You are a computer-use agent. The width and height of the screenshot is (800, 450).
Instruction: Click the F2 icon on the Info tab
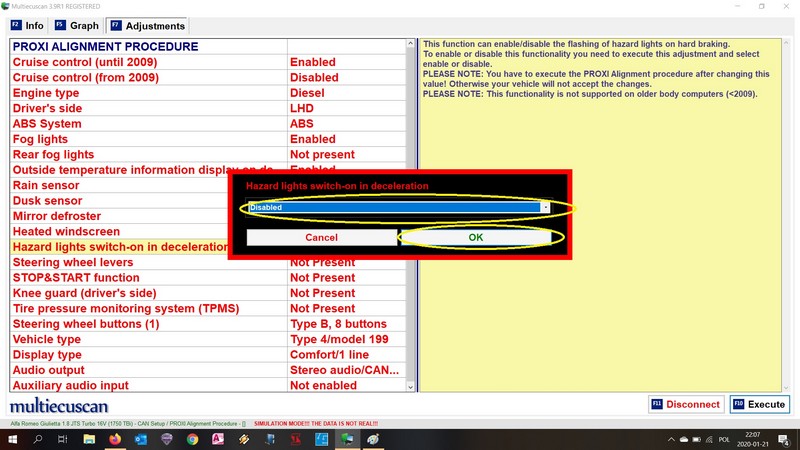pyautogui.click(x=16, y=25)
